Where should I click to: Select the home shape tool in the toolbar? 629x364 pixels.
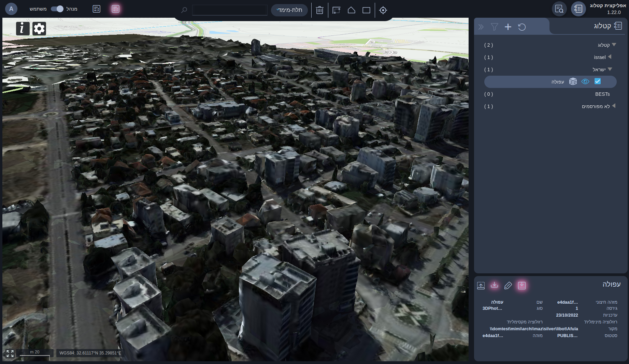click(x=351, y=10)
